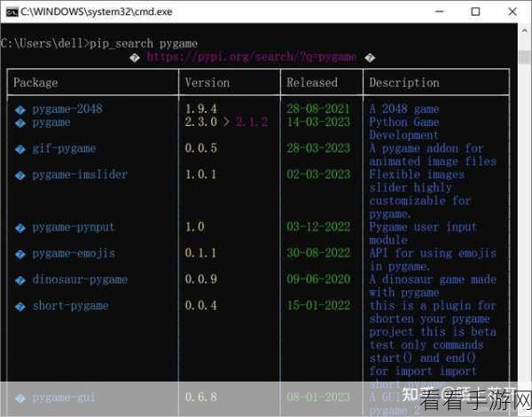532x417 pixels.
Task: Click description 'A 2048 game'
Action: (x=404, y=109)
